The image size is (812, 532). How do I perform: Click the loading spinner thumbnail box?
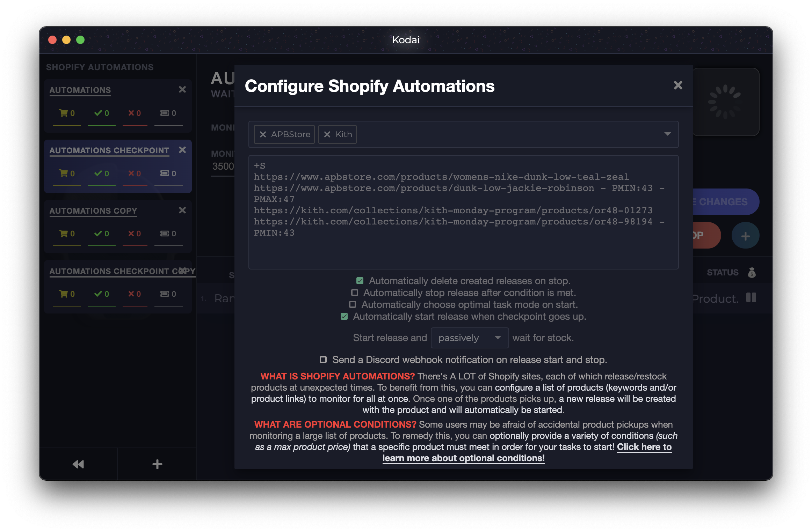tap(725, 102)
